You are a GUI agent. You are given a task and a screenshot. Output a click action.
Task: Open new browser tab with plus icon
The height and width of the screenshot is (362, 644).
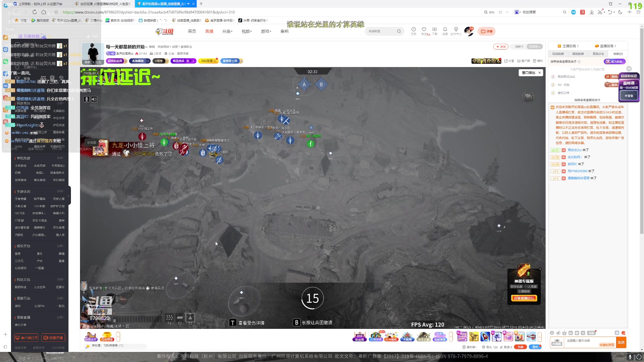[x=201, y=4]
